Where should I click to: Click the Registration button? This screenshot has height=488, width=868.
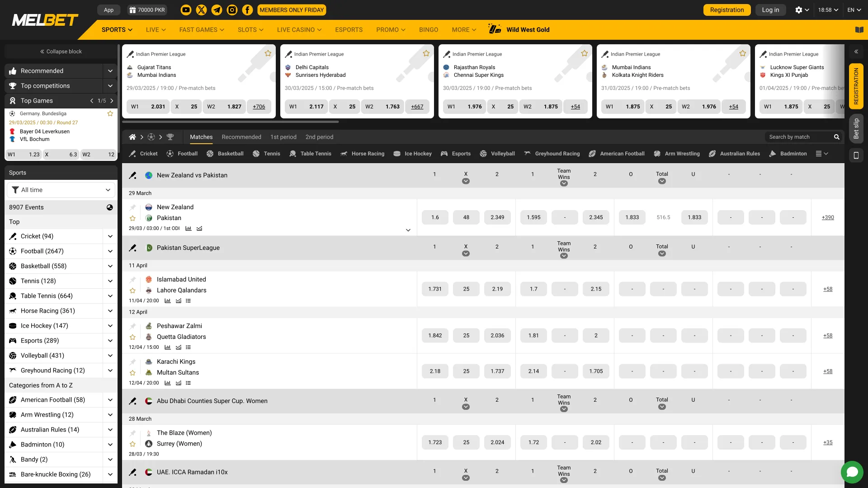coord(726,10)
